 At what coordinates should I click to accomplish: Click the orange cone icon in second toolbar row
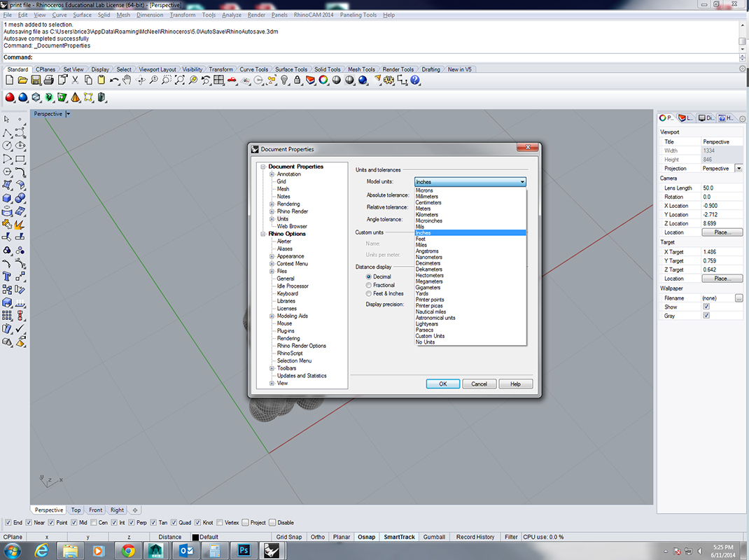76,97
